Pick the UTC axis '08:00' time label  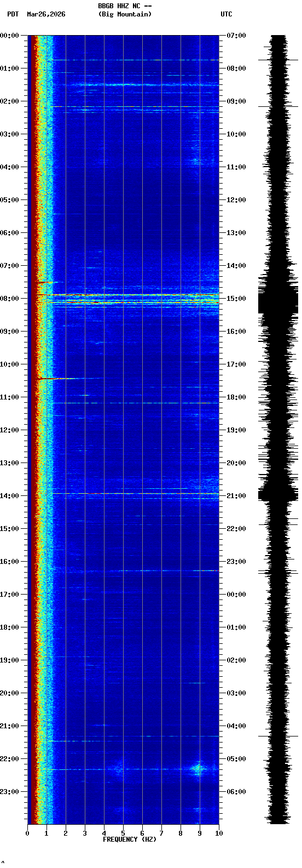tap(236, 68)
